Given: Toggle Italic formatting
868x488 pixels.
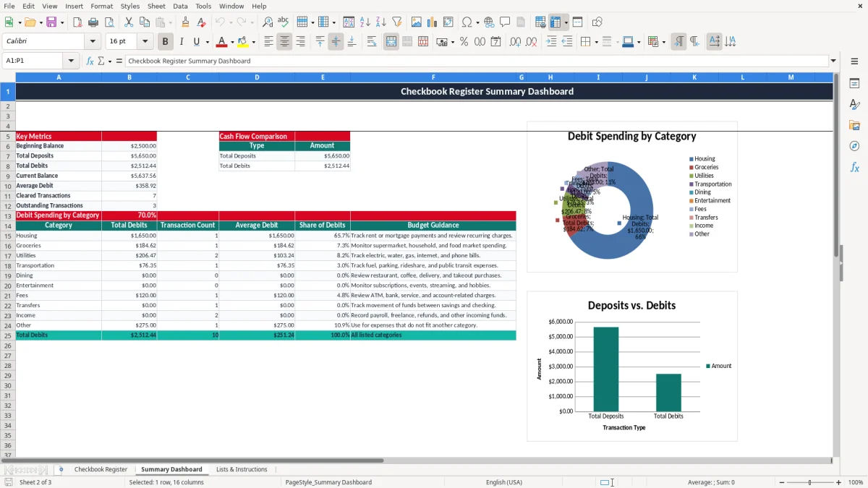Looking at the screenshot, I should (181, 42).
